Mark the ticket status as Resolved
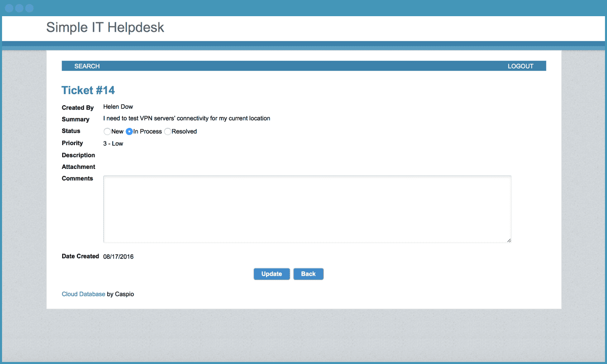607x364 pixels. pos(168,131)
